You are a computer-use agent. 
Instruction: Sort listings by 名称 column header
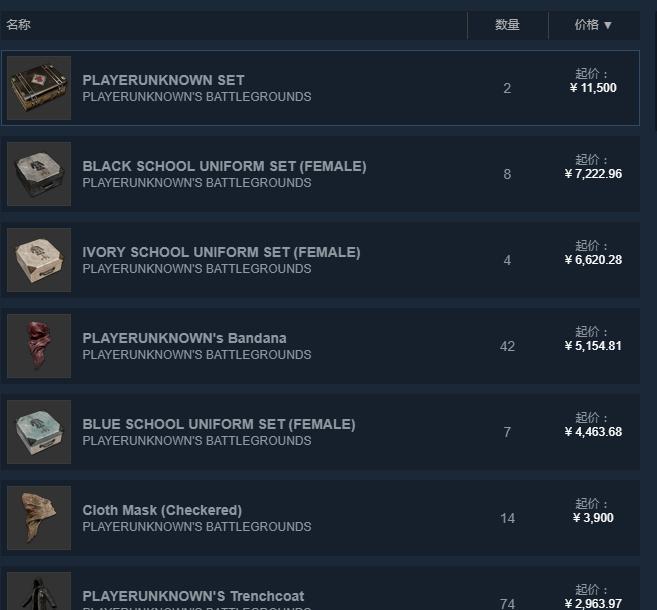[19, 25]
